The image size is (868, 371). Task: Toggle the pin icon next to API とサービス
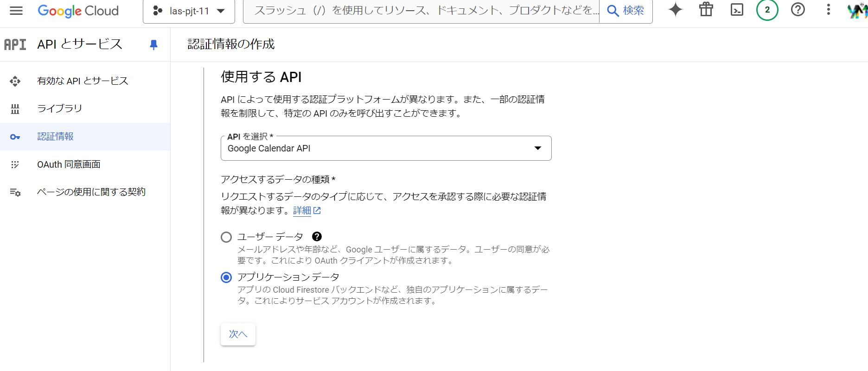click(153, 44)
